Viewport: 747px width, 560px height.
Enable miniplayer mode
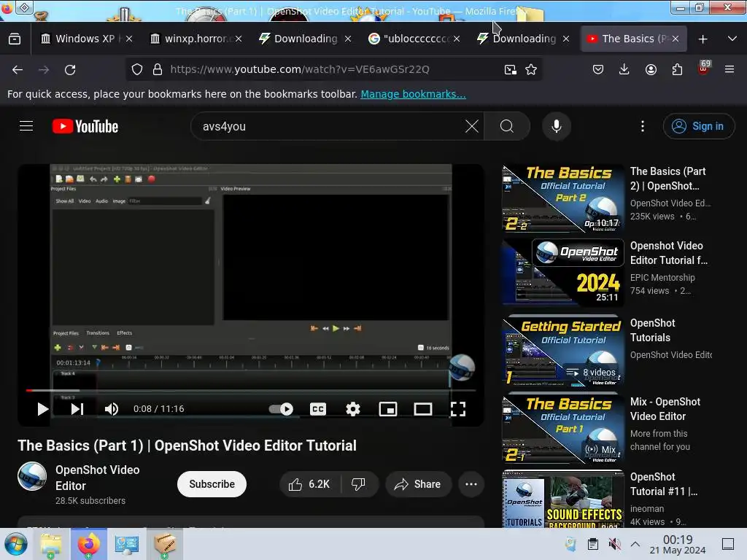tap(388, 409)
